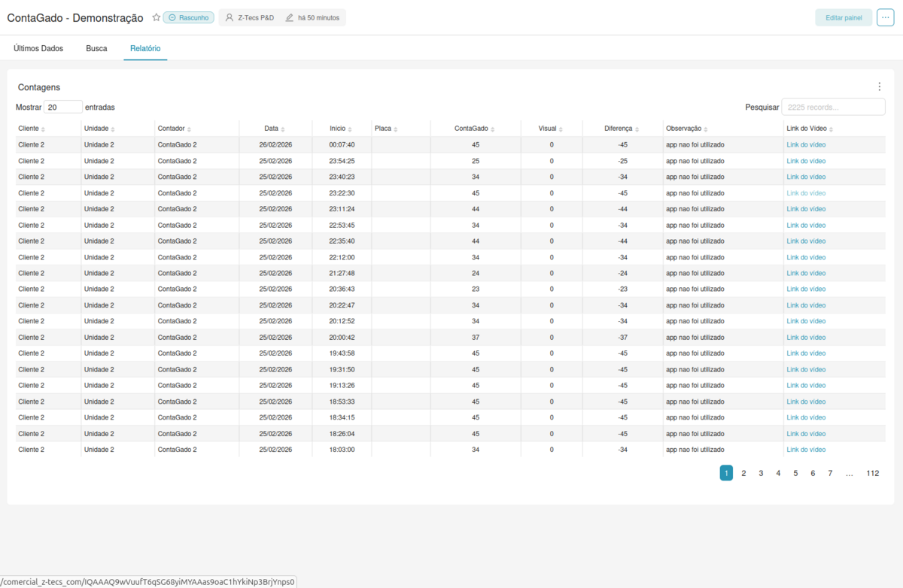Star the ContaGado - Demonstração dashboard
Viewport: 903px width, 588px height.
(156, 17)
